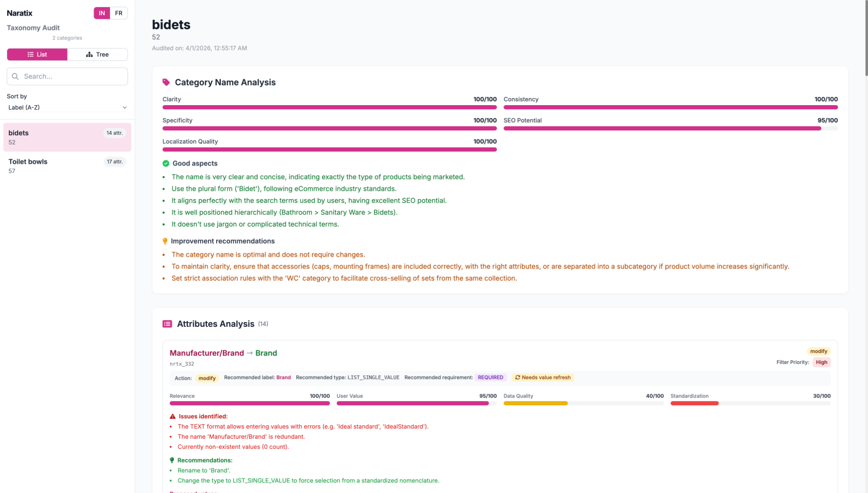Click the pink tag icon beside Category Name Analysis
The width and height of the screenshot is (868, 493).
[166, 82]
